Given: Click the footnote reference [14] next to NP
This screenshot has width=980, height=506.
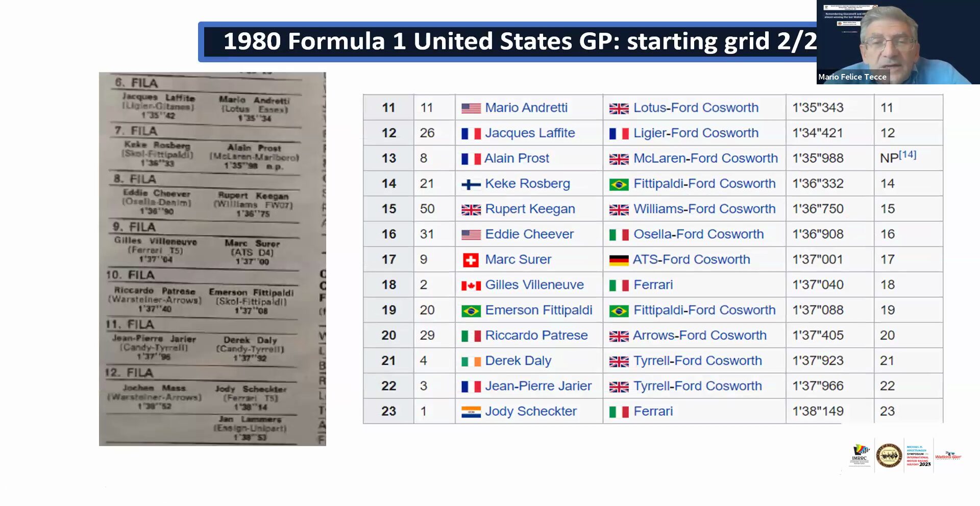Looking at the screenshot, I should (x=908, y=155).
